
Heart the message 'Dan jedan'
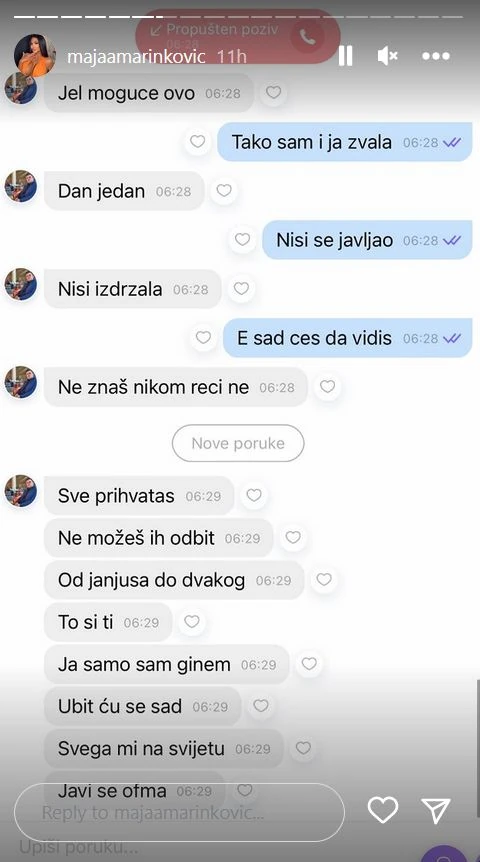click(x=224, y=191)
